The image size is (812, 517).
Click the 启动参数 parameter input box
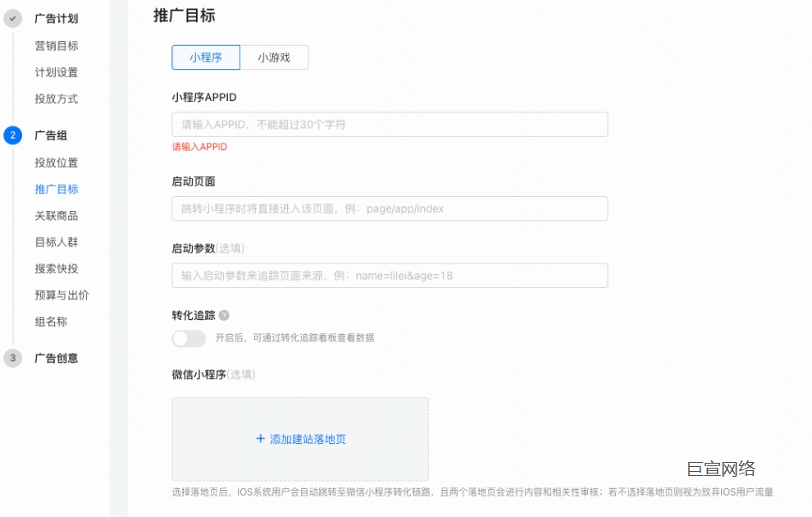pyautogui.click(x=389, y=275)
